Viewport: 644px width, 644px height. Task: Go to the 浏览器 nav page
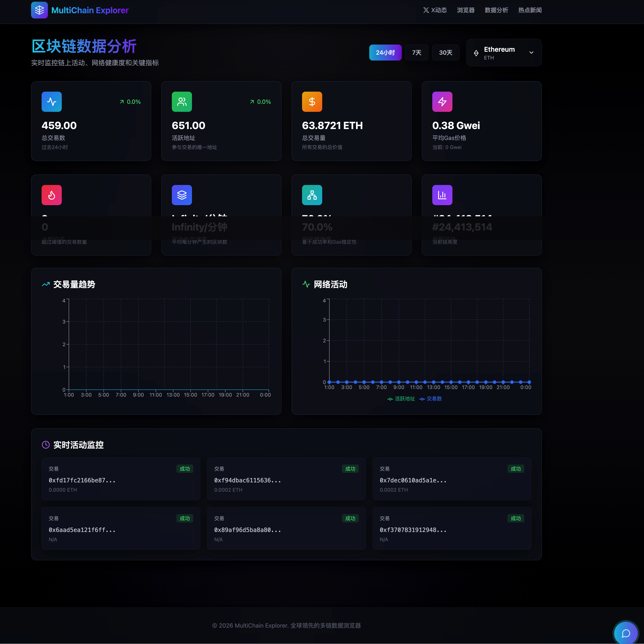(465, 10)
